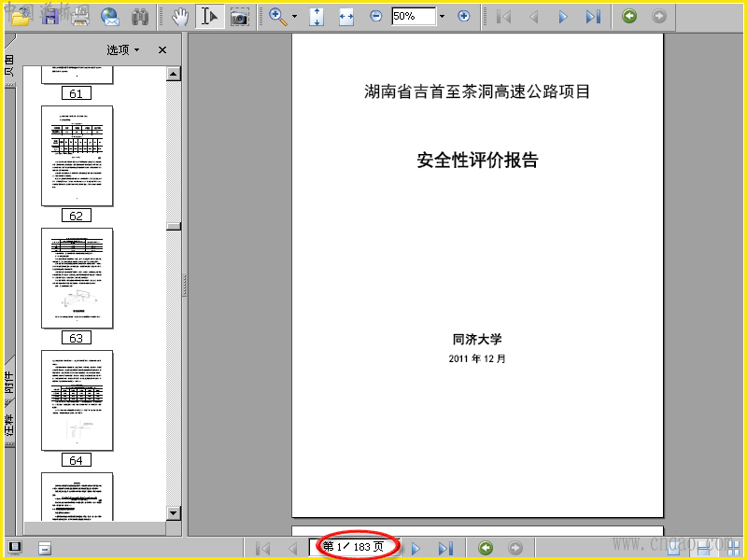Viewport: 747px width, 560px height.
Task: Open the 附件 attachments tab
Action: click(x=9, y=382)
